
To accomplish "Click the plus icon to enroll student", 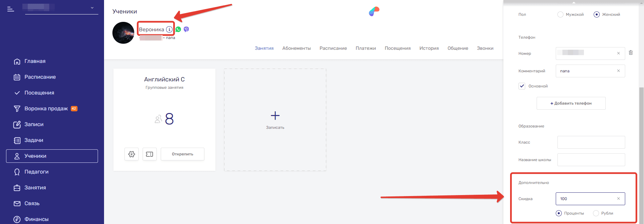I will point(275,116).
